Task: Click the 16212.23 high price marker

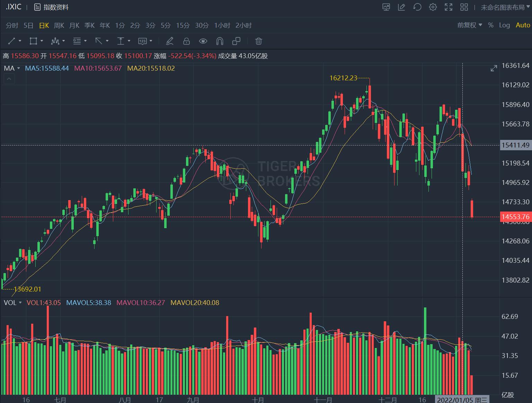Action: (343, 78)
